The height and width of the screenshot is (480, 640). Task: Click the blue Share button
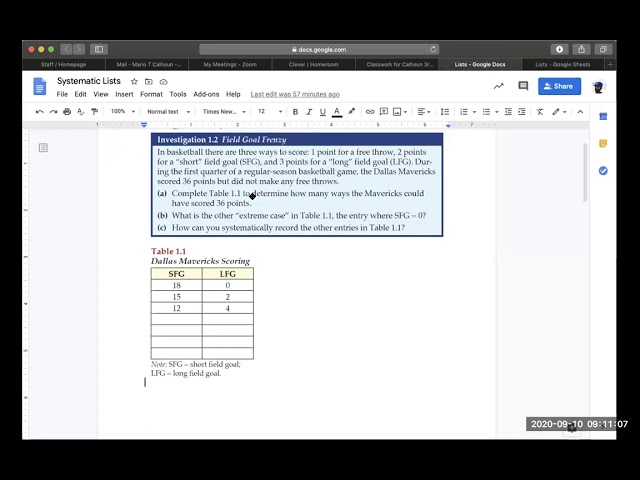point(559,86)
